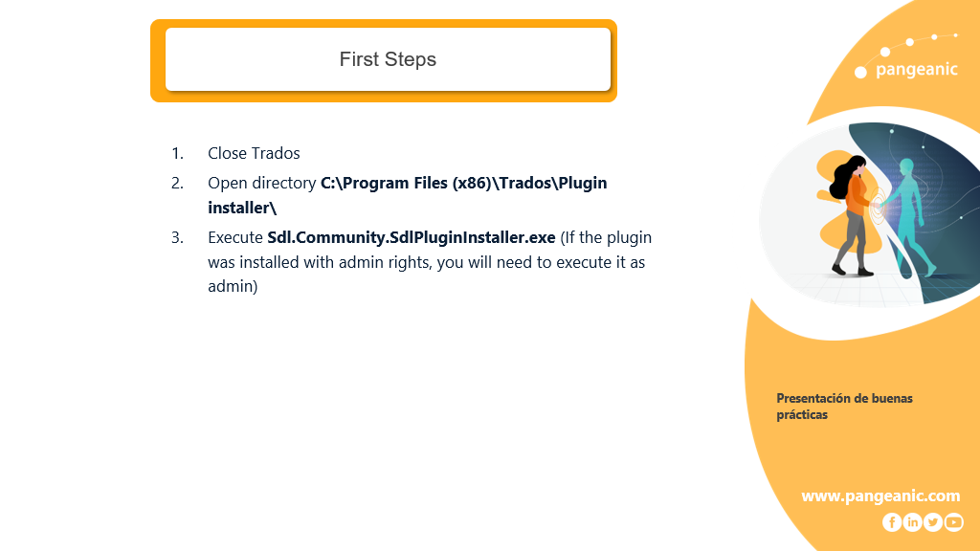
Task: Click the Close Trados list item
Action: pyautogui.click(x=254, y=153)
